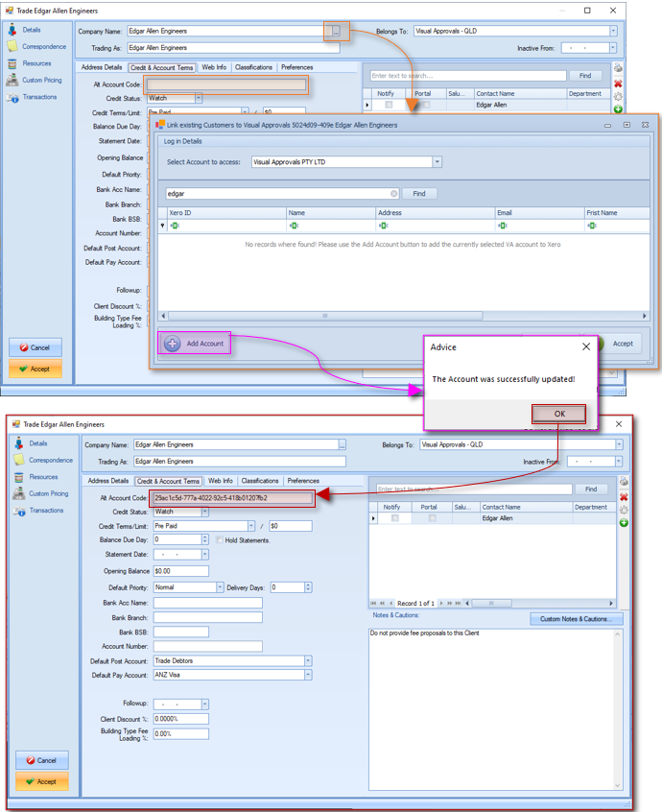Open Details in the upper window sidebar
This screenshot has width=662, height=812.
pyautogui.click(x=31, y=30)
